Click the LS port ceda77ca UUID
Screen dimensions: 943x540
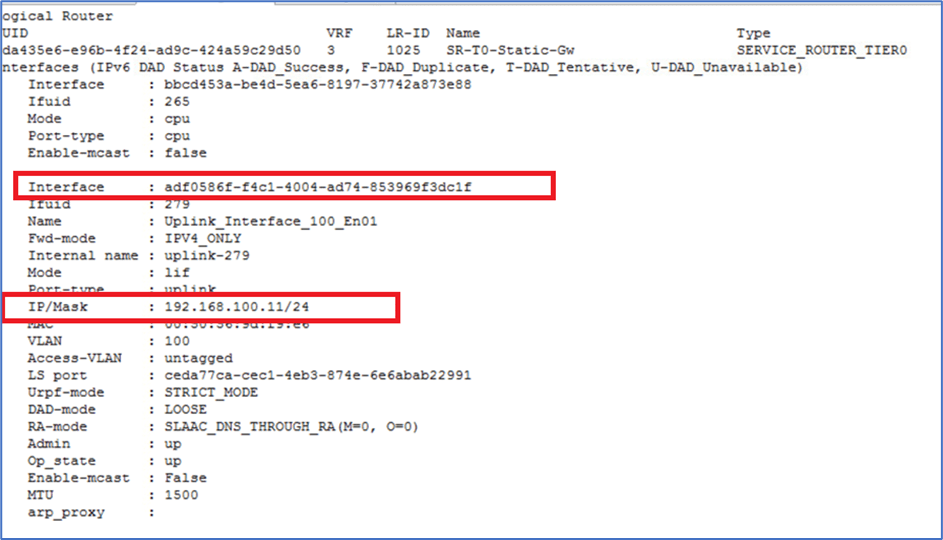point(318,375)
